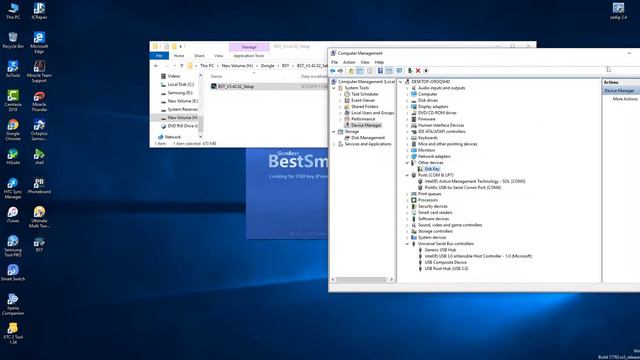
Task: Open the File menu in Computer Management
Action: coord(335,62)
